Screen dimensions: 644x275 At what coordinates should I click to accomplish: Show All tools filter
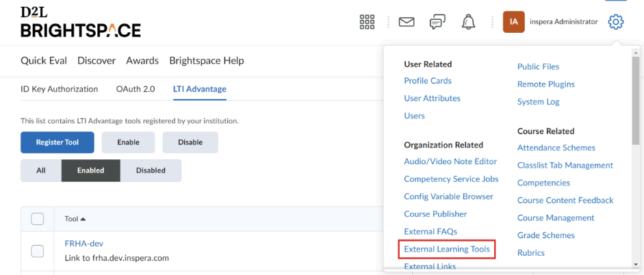coord(41,170)
